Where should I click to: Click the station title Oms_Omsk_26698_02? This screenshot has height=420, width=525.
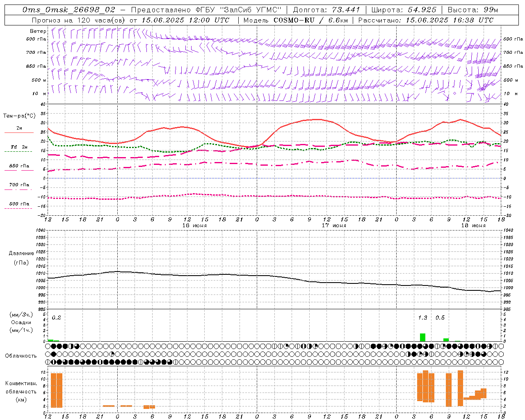pyautogui.click(x=69, y=10)
